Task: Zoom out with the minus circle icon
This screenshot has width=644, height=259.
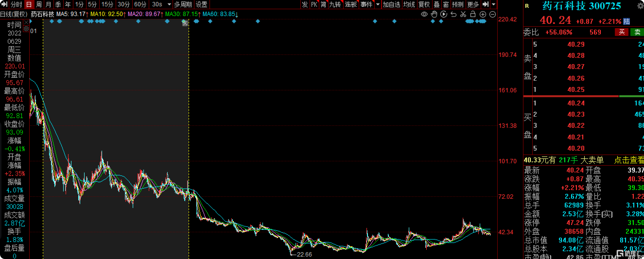Action: tap(492, 14)
